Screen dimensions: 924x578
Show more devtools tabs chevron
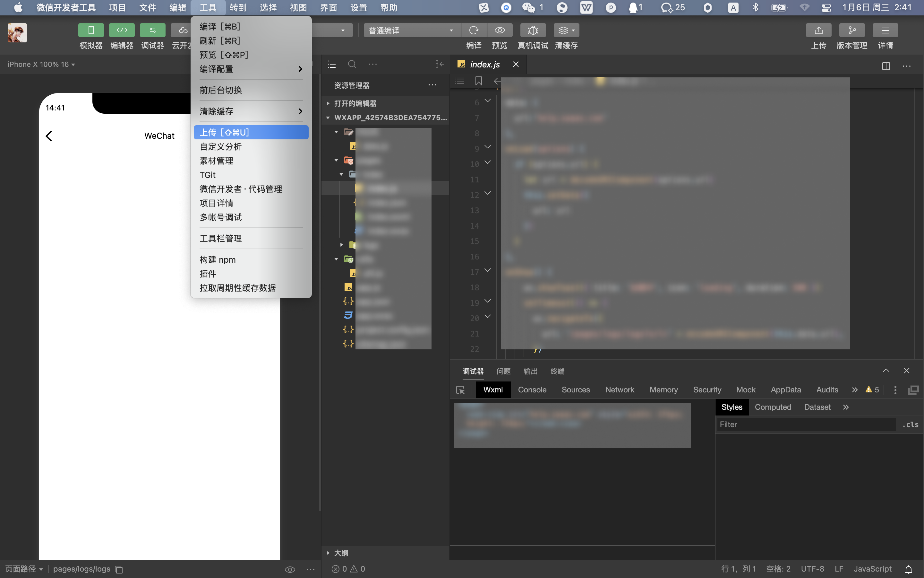[854, 390]
